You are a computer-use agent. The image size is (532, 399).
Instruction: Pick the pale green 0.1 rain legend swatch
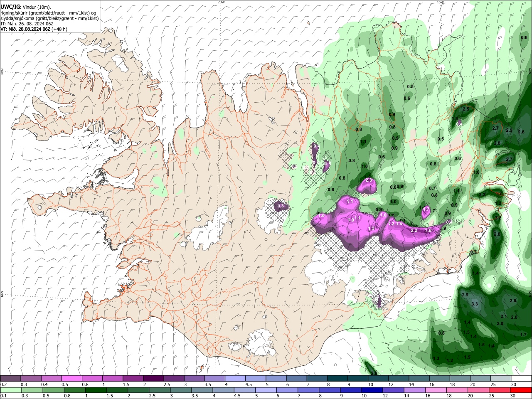coord(10,390)
